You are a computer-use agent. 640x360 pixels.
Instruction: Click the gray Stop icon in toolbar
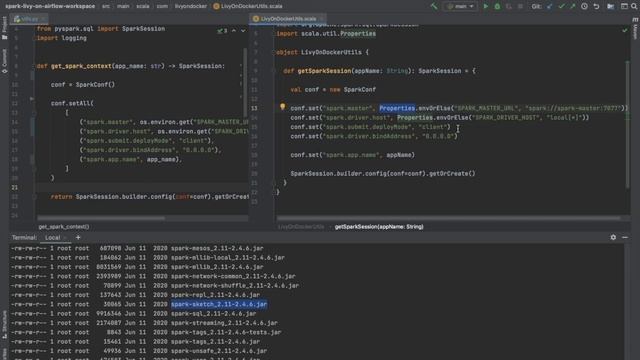point(520,6)
